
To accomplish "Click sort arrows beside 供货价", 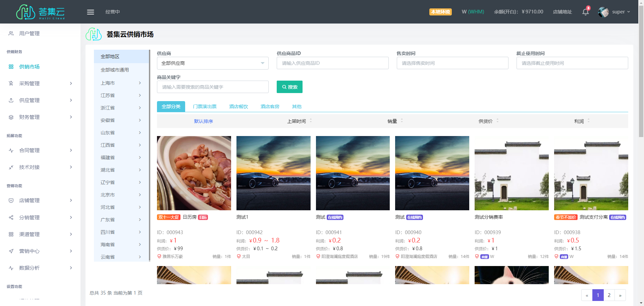I will pyautogui.click(x=497, y=121).
